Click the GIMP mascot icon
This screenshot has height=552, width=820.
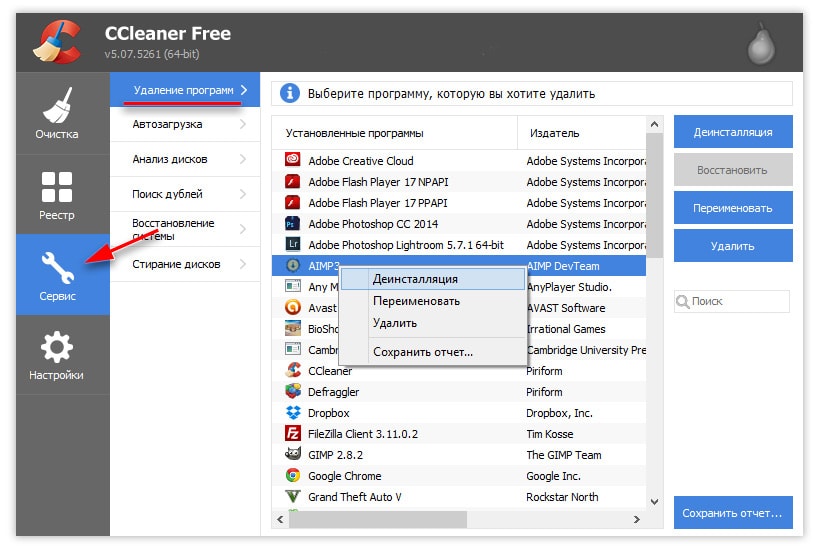292,454
